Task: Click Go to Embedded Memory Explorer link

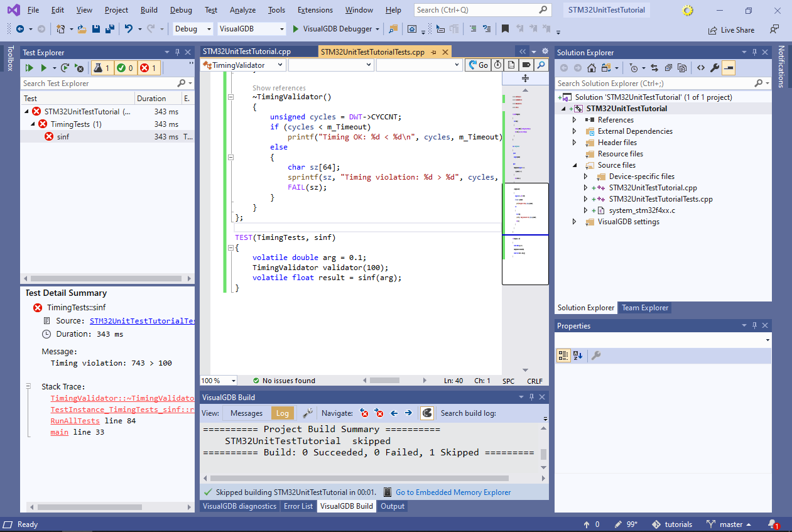Action: tap(453, 492)
